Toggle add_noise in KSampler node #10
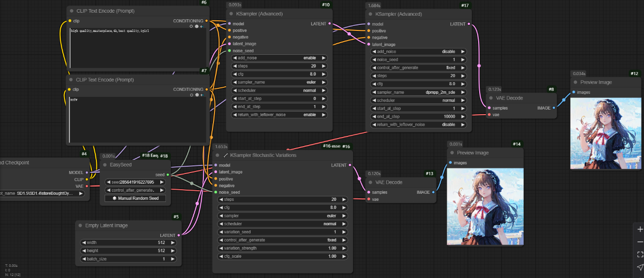This screenshot has height=278, width=644. pos(279,58)
